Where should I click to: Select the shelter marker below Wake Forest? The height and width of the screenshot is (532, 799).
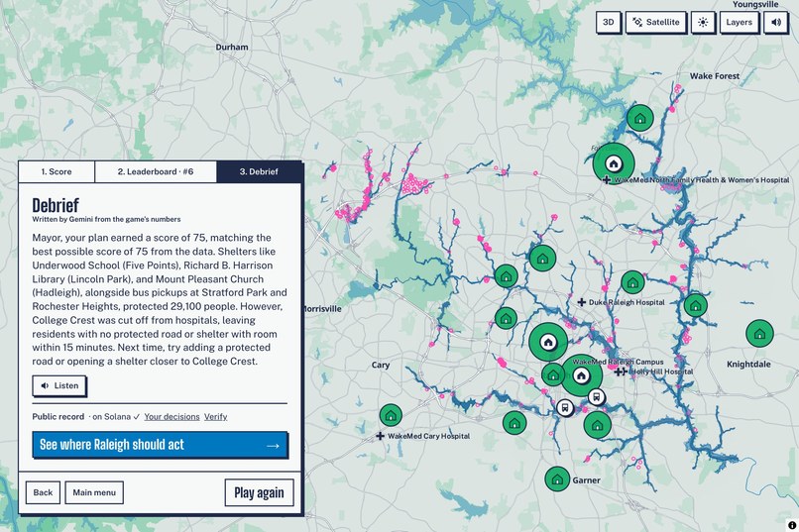(x=640, y=118)
